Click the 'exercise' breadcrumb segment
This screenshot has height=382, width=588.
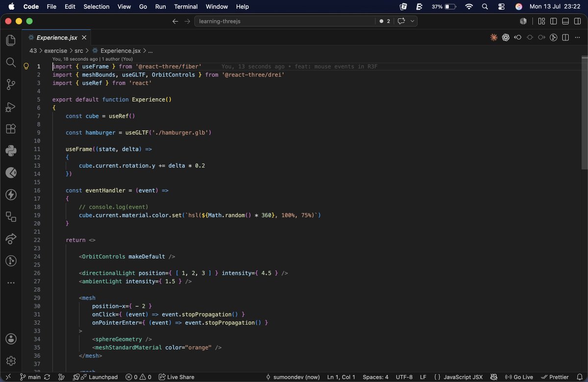56,50
